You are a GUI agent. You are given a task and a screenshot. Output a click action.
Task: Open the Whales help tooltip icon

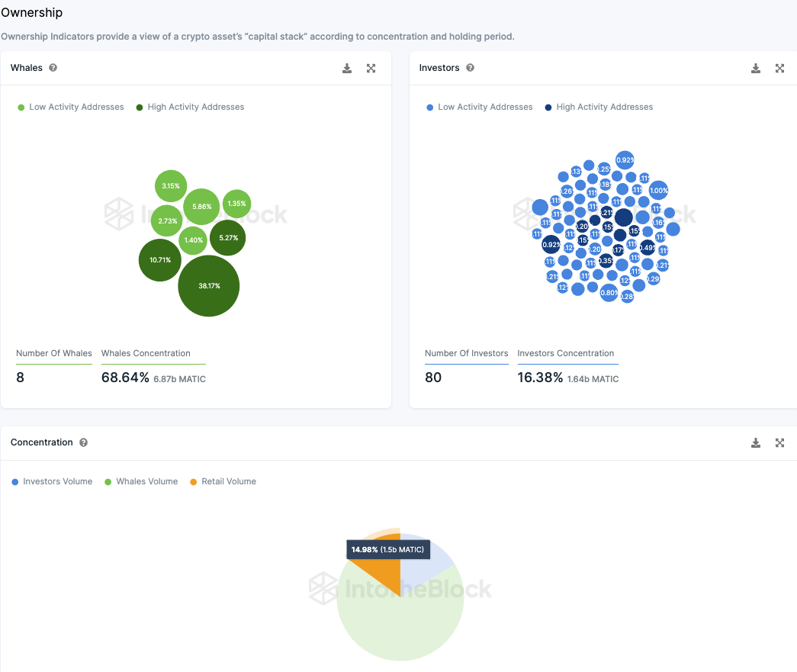pyautogui.click(x=53, y=68)
